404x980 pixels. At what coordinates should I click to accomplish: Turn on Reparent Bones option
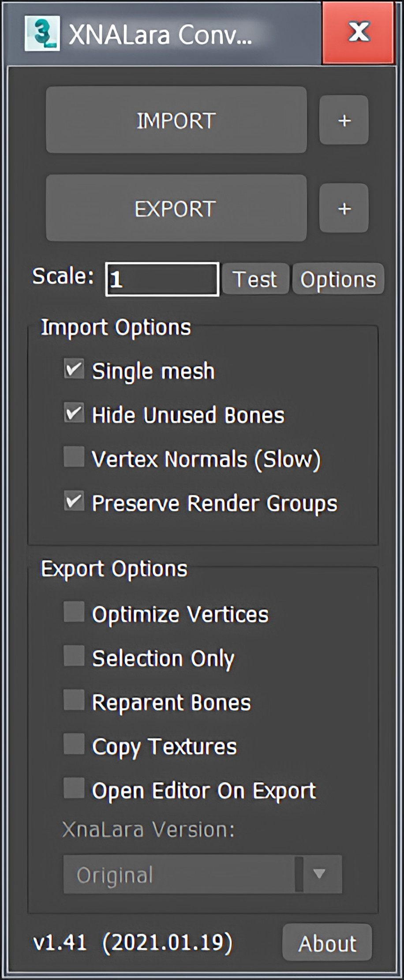(74, 700)
